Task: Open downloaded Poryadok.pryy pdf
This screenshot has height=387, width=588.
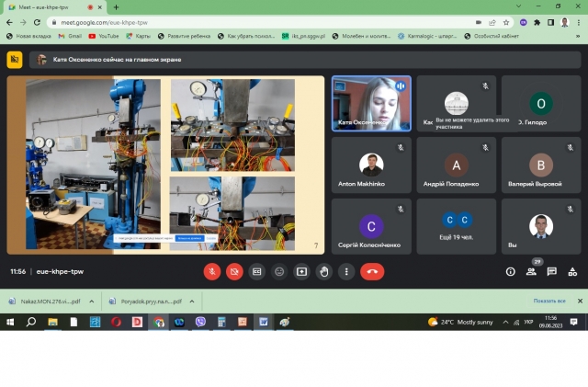Action: tap(146, 301)
